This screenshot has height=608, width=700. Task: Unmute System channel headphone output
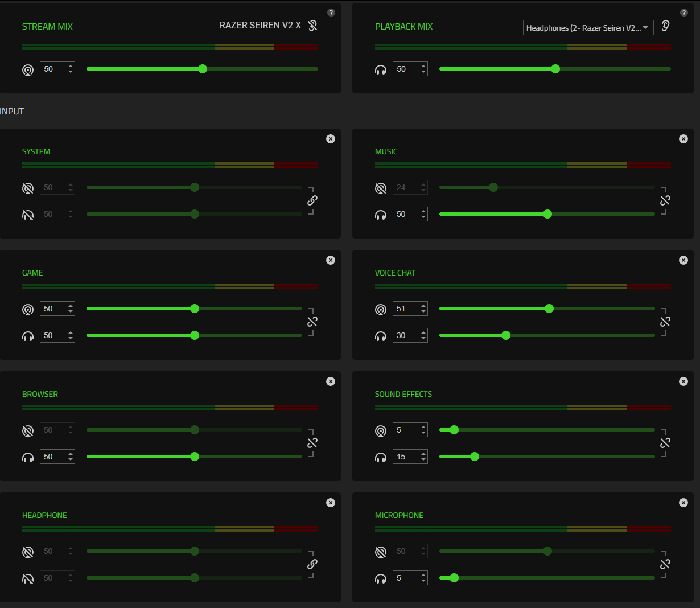click(28, 215)
